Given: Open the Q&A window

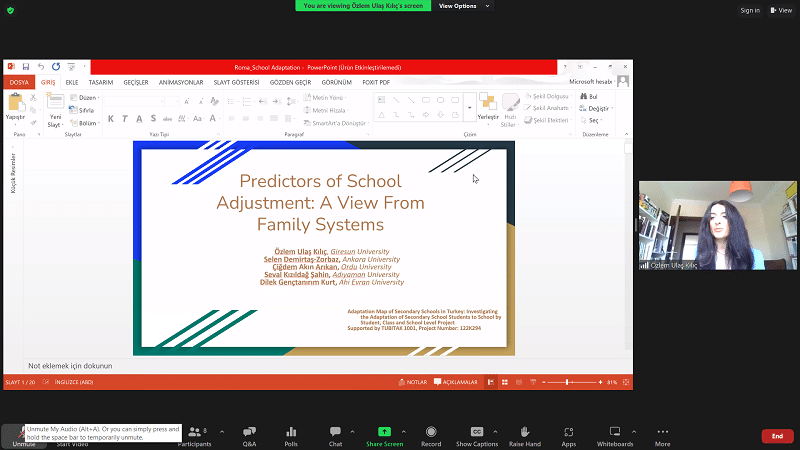Looking at the screenshot, I should (x=249, y=434).
